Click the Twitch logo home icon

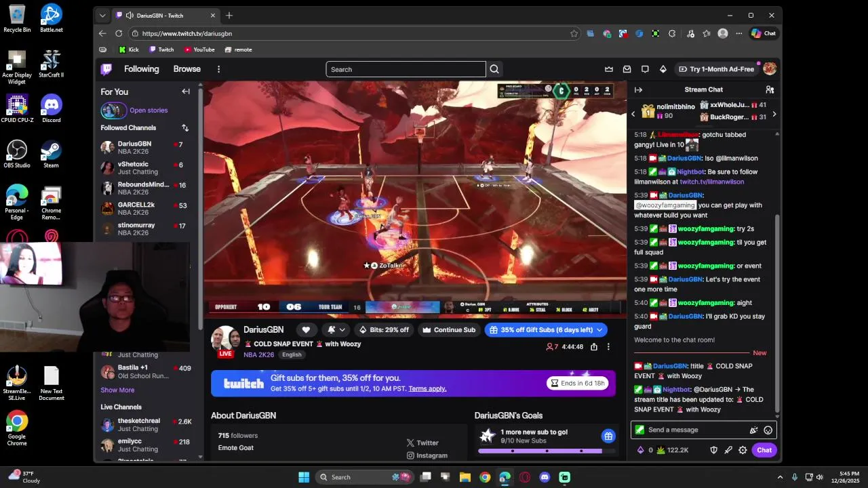click(106, 69)
